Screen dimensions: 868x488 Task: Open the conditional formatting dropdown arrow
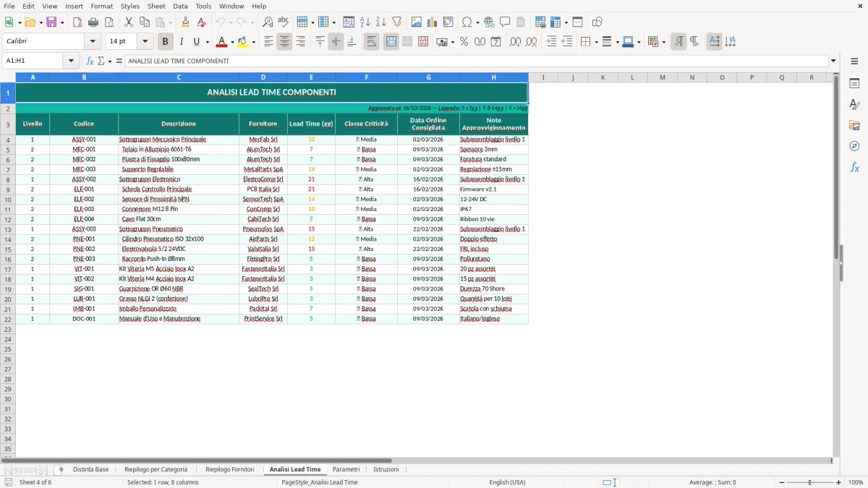pyautogui.click(x=663, y=42)
